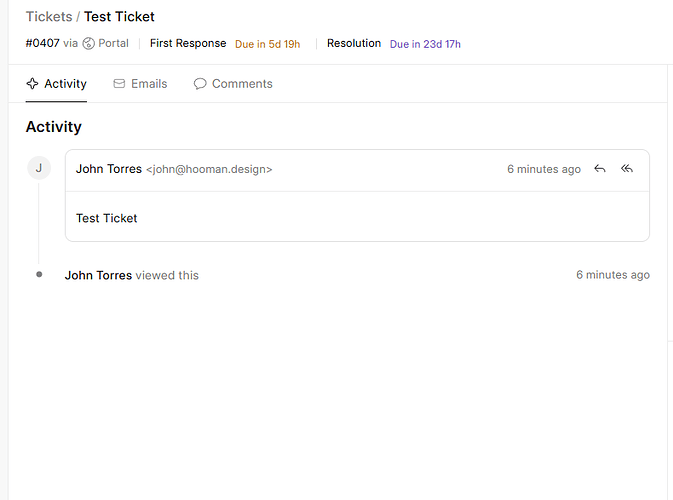The image size is (673, 500).
Task: Click the Portal channel label
Action: 113,43
